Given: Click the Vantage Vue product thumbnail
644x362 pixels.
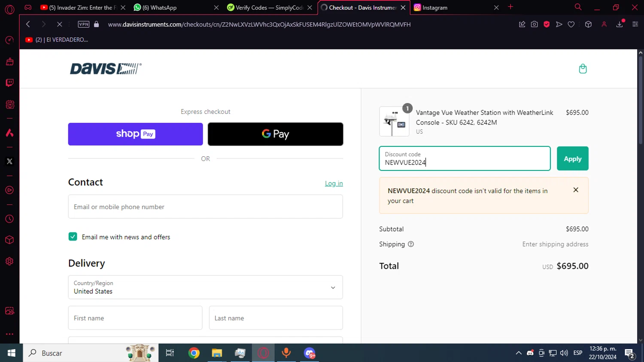Looking at the screenshot, I should point(394,122).
